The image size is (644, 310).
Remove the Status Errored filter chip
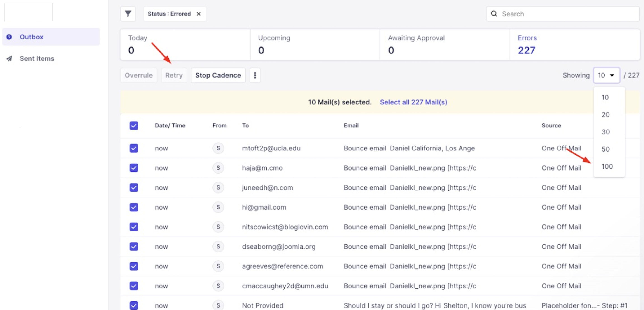point(198,14)
